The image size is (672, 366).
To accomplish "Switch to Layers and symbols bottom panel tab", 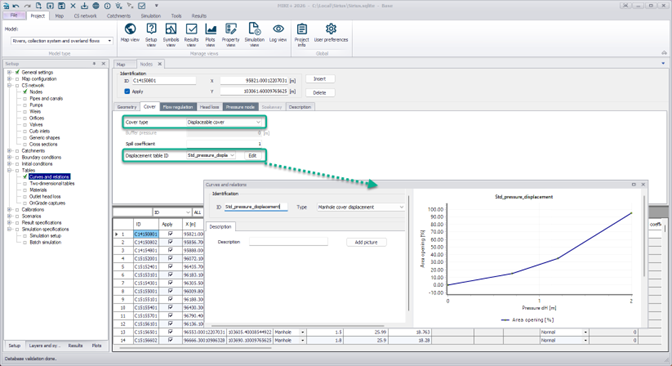I will click(45, 345).
